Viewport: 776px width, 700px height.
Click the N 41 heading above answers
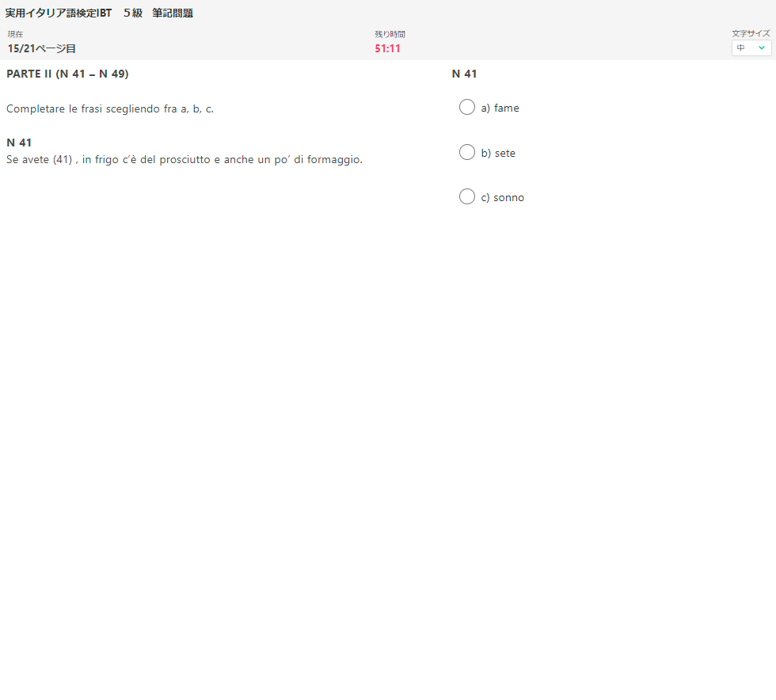pos(464,74)
